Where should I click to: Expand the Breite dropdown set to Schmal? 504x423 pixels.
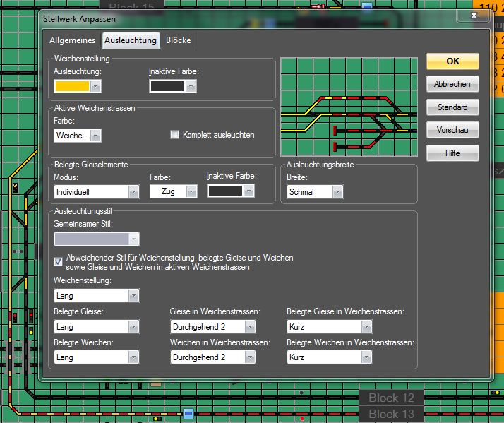coord(315,191)
